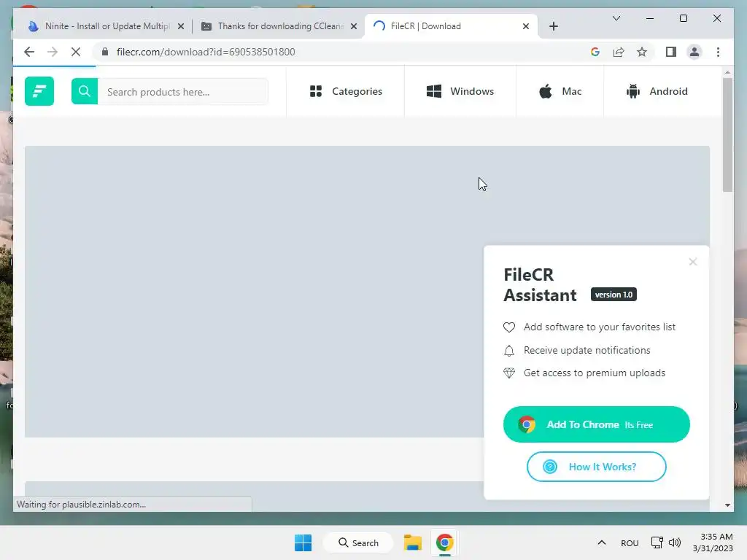The image size is (747, 560).
Task: Close the CCleaner download tab
Action: (354, 26)
